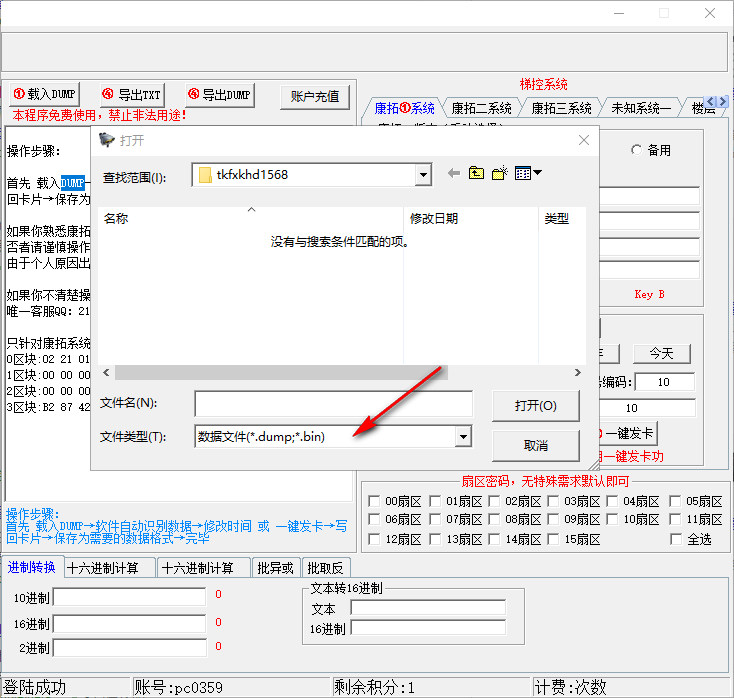Check the 00扇区 checkbox
The image size is (734, 698).
coord(374,501)
